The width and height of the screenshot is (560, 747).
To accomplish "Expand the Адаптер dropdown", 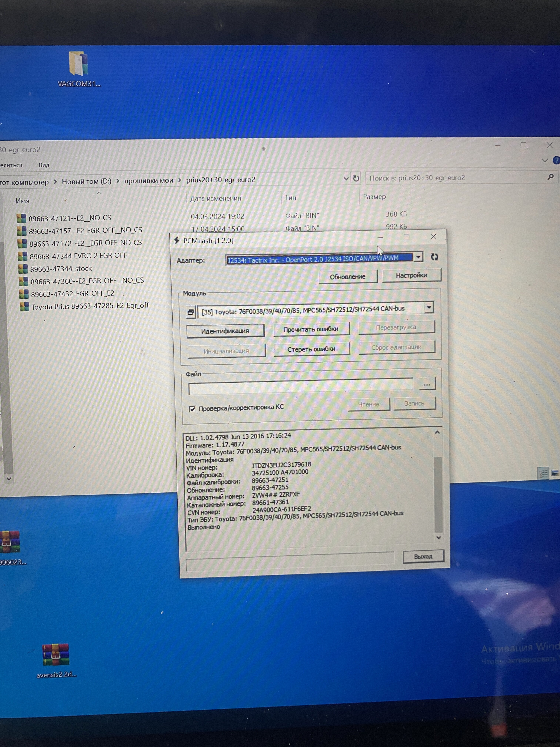I will [x=418, y=257].
